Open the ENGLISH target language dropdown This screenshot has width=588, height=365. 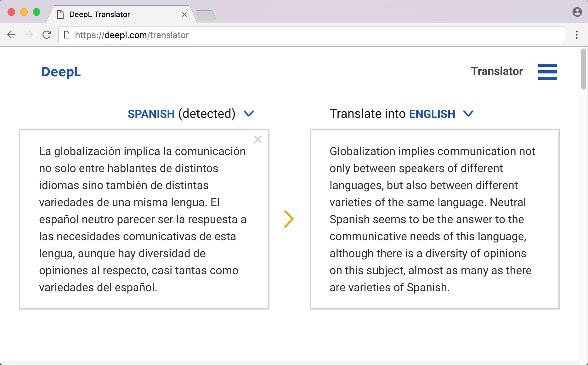(x=432, y=114)
